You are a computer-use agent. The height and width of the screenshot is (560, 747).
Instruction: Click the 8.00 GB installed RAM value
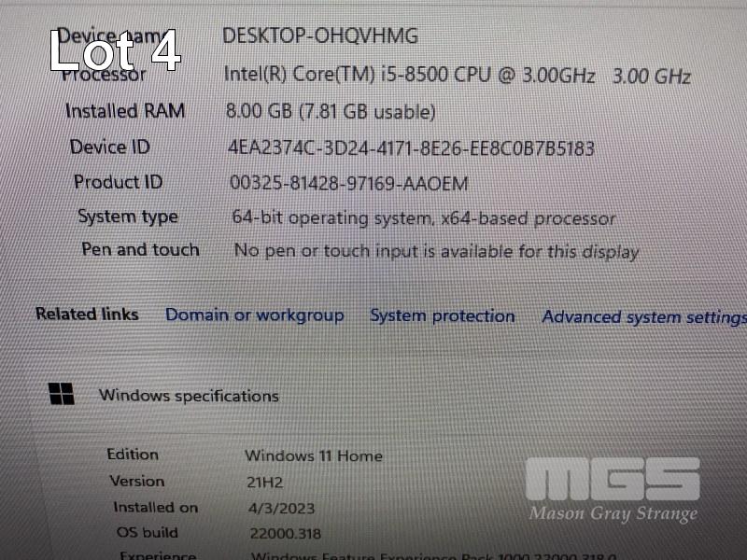click(331, 111)
